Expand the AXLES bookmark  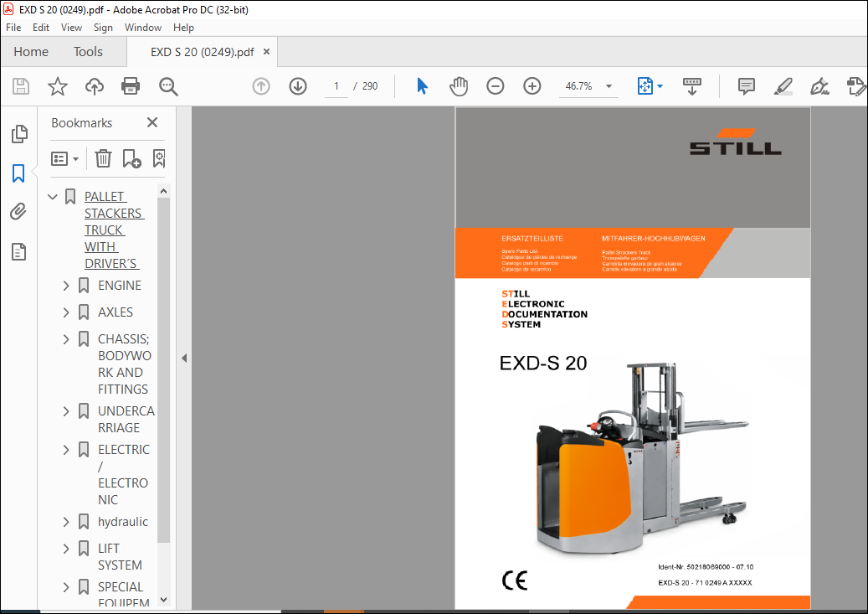coord(66,312)
